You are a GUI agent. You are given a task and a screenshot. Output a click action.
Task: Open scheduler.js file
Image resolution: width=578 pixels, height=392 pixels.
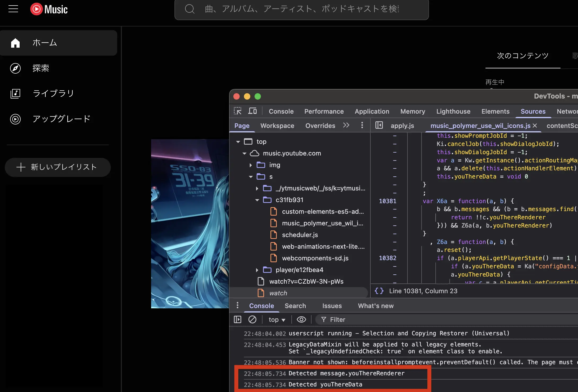pyautogui.click(x=294, y=235)
